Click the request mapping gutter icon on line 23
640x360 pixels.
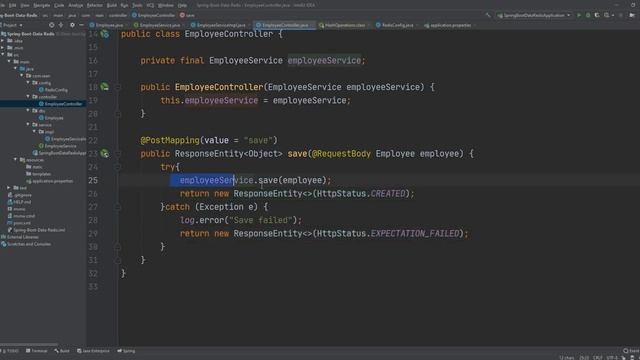click(x=105, y=153)
